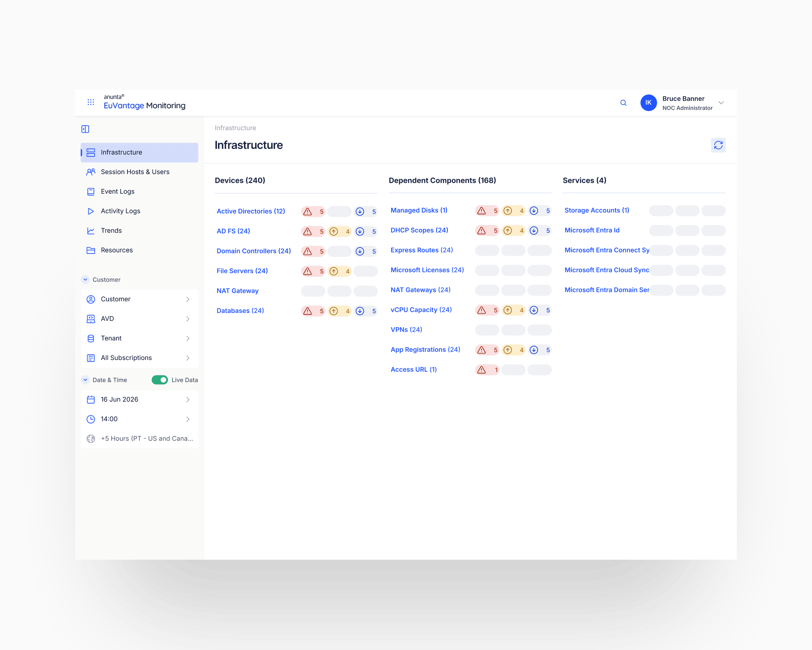Viewport: 812px width, 650px height.
Task: Collapse the sidebar with the panel toggle
Action: coord(85,129)
